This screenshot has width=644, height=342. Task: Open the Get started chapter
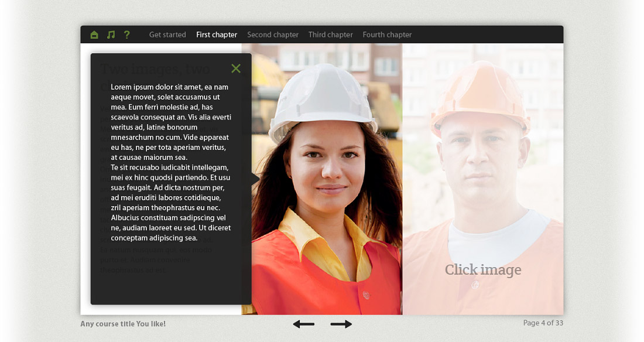(x=167, y=35)
